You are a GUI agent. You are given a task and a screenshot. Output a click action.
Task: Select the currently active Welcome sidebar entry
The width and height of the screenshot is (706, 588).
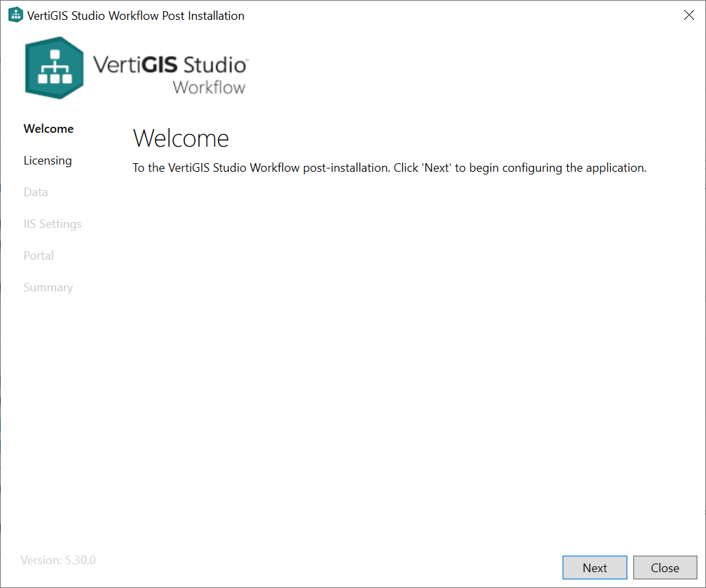(48, 129)
